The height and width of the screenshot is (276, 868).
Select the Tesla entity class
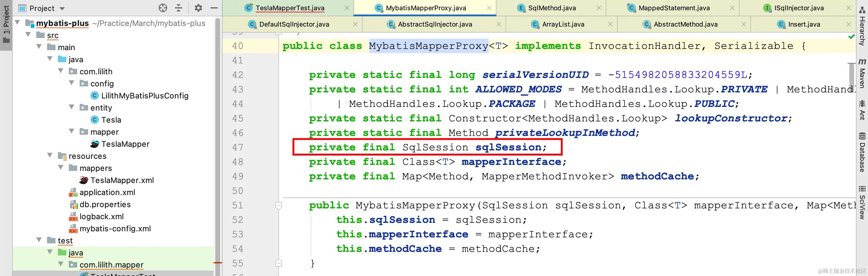[x=111, y=120]
